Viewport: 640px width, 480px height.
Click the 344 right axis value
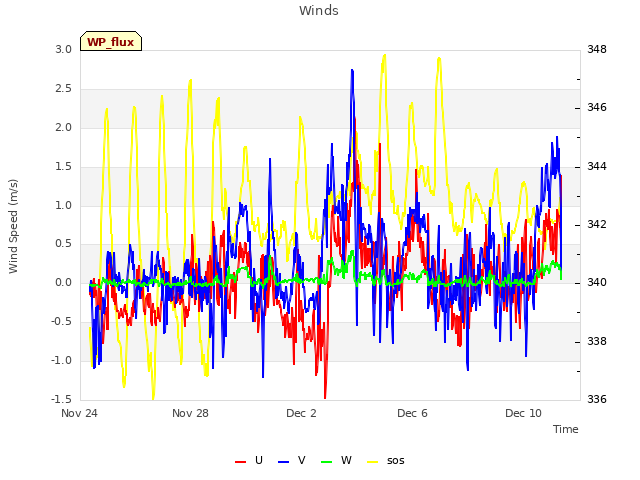pyautogui.click(x=597, y=167)
